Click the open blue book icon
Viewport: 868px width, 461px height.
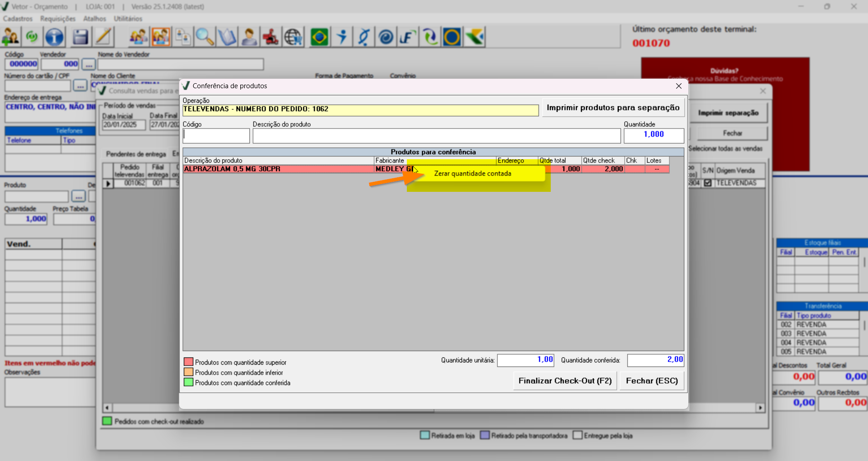(x=227, y=37)
